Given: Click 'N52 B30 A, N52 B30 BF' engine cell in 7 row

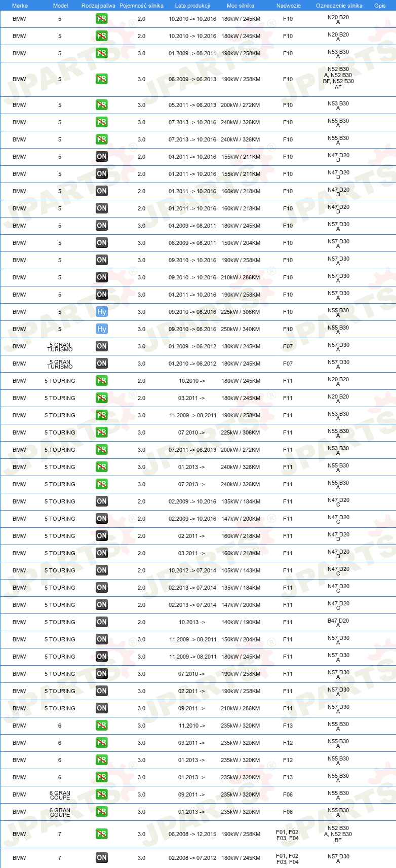Looking at the screenshot, I should [x=338, y=834].
